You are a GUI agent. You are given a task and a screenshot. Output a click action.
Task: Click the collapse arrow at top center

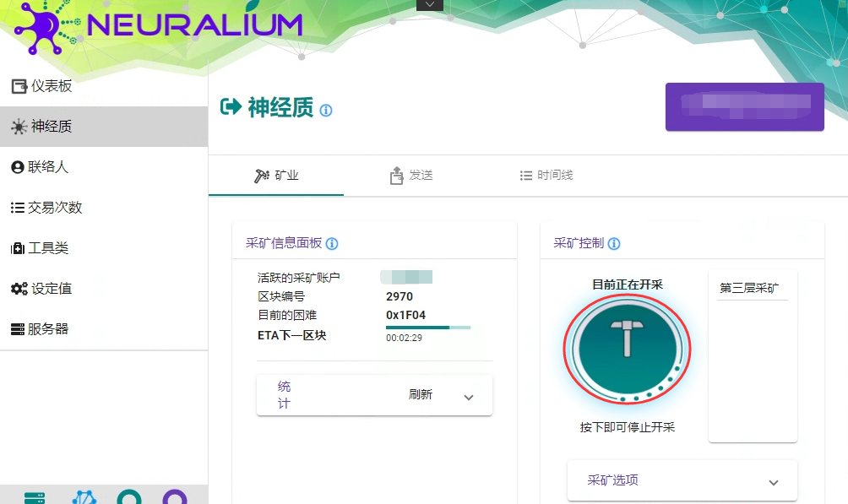tap(429, 5)
